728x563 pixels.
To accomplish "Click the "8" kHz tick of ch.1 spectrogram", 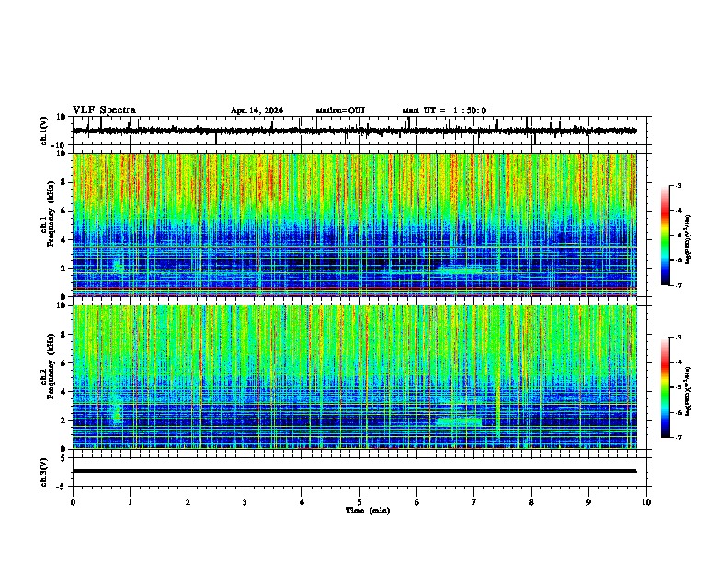I will (x=64, y=182).
